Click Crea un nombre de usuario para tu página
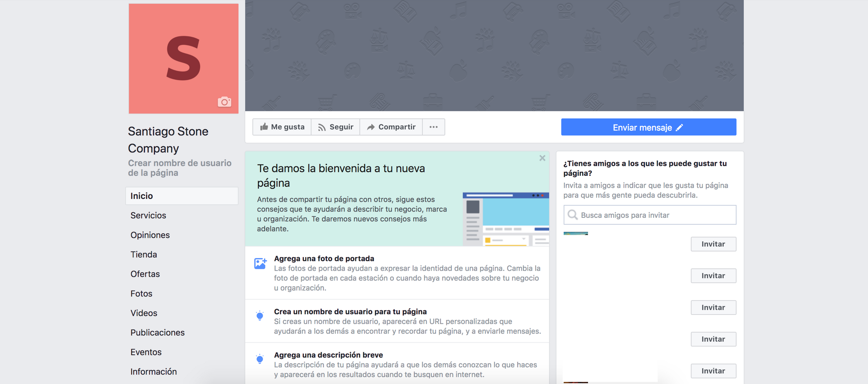868x384 pixels. point(350,312)
